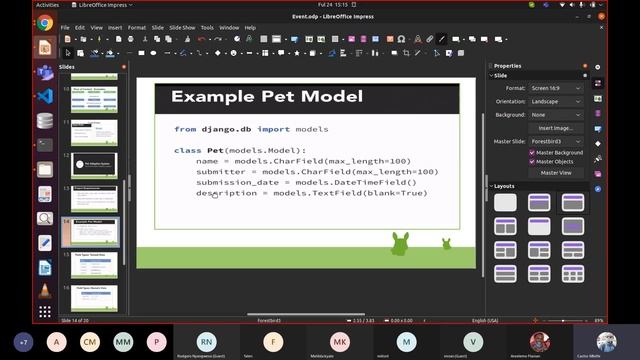Click the Clone Formatting paintbrush icon

coord(187,39)
